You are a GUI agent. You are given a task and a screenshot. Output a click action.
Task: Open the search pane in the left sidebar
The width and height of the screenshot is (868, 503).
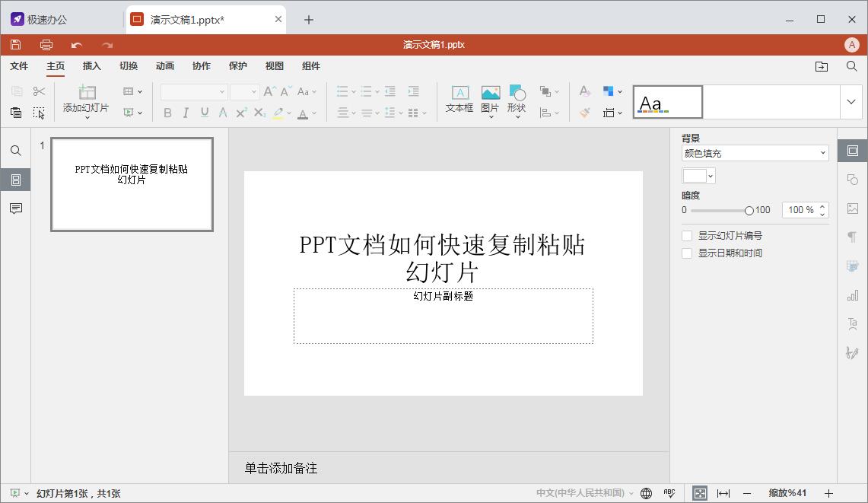[16, 151]
